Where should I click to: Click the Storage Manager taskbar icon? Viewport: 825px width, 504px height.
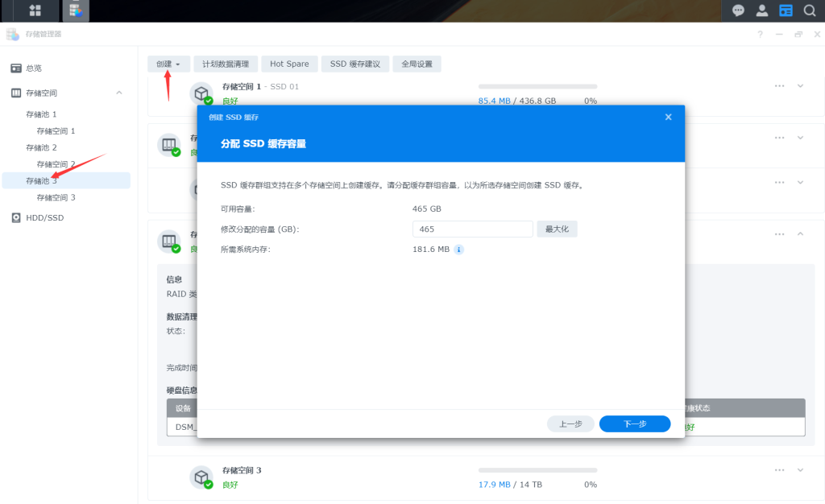tap(75, 10)
